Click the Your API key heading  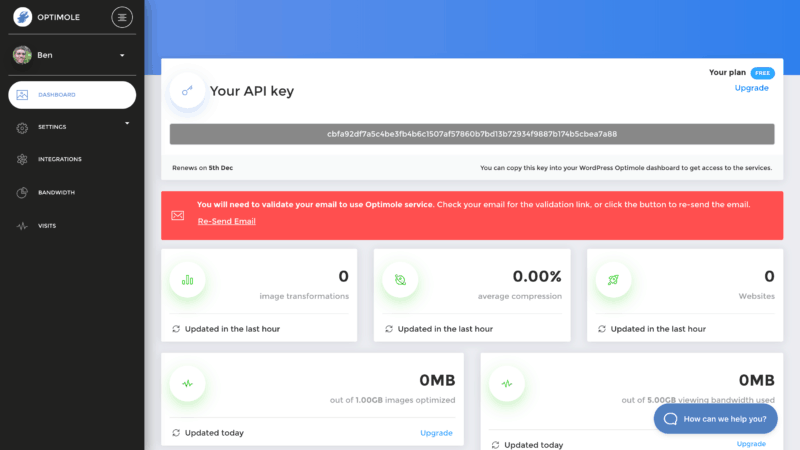[252, 91]
